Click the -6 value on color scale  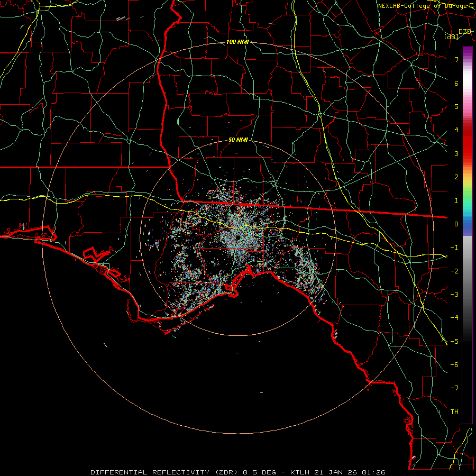point(454,365)
